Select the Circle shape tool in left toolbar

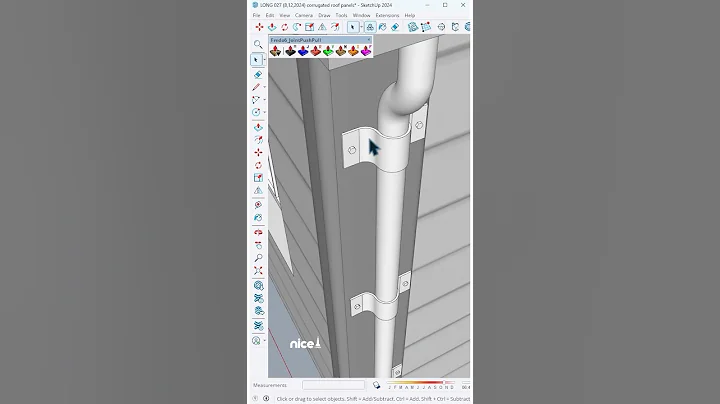point(256,112)
